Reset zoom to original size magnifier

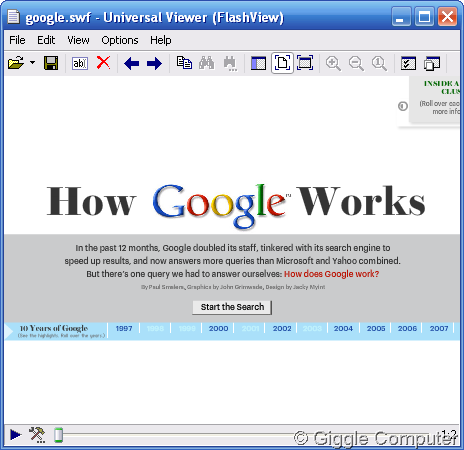tap(379, 63)
